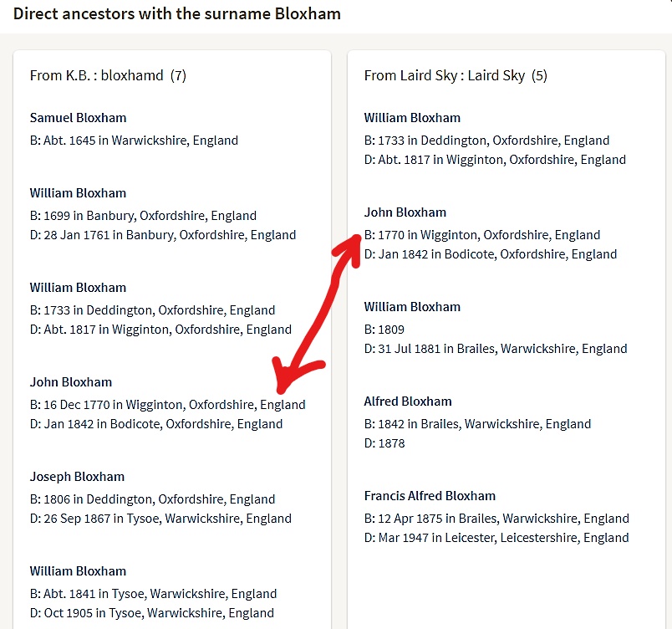Image resolution: width=672 pixels, height=629 pixels.
Task: Click the birth line "12 Apr 1875 in Brailes"
Action: pyautogui.click(x=496, y=519)
